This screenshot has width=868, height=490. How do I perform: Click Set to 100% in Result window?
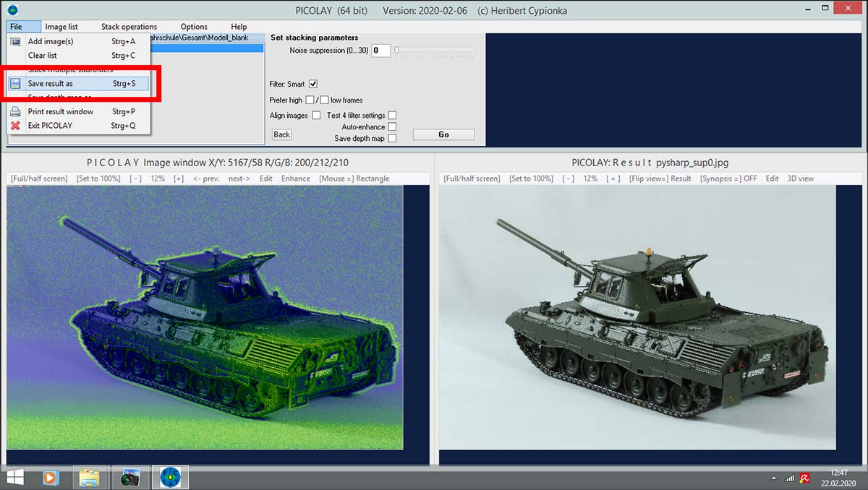coord(531,179)
